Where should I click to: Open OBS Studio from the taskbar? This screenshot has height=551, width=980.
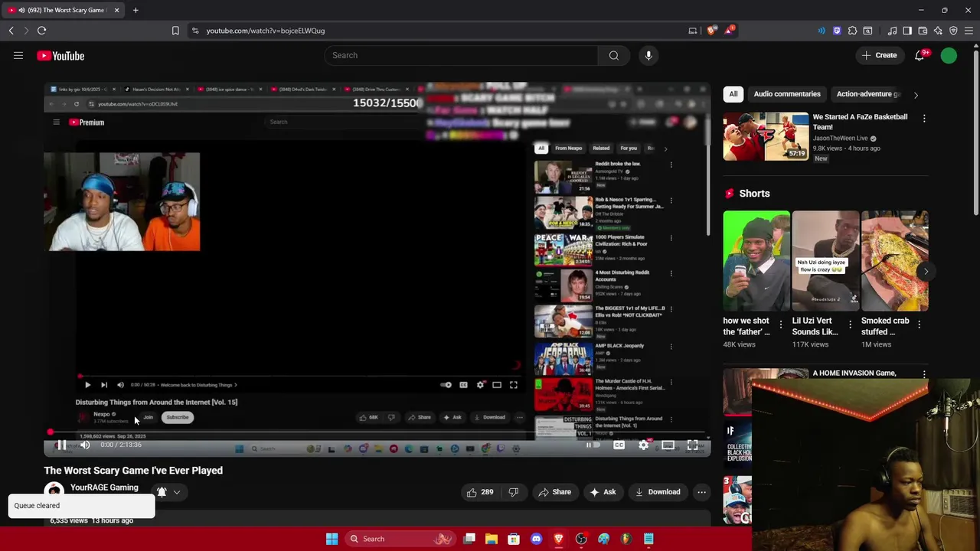[x=581, y=539]
